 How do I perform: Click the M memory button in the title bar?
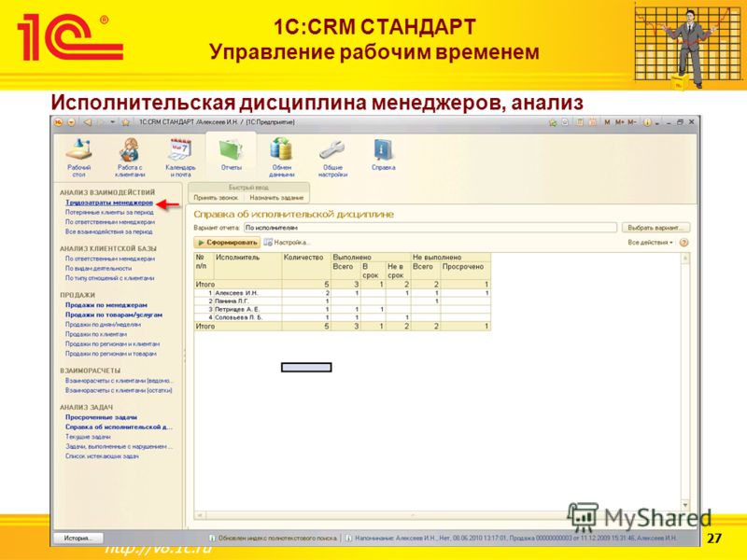607,122
